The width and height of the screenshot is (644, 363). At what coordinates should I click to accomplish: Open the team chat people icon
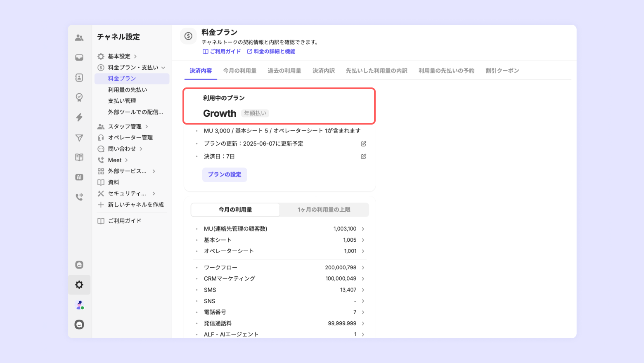[79, 38]
